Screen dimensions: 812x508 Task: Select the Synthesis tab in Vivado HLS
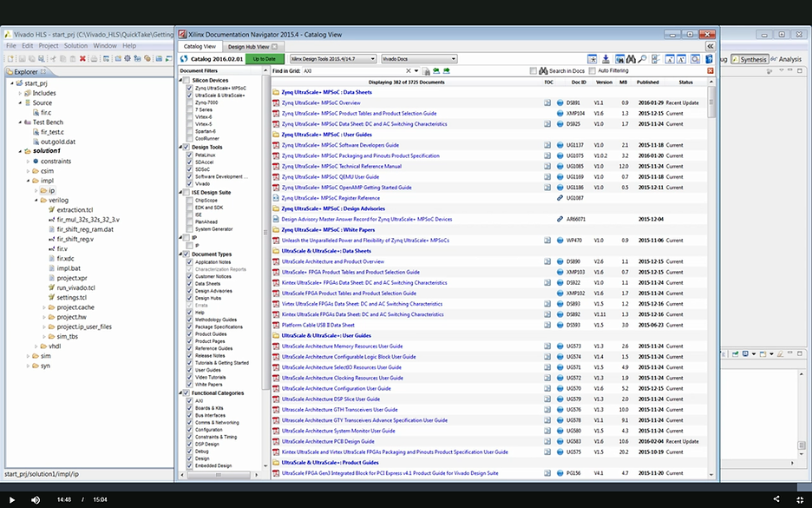tap(751, 58)
